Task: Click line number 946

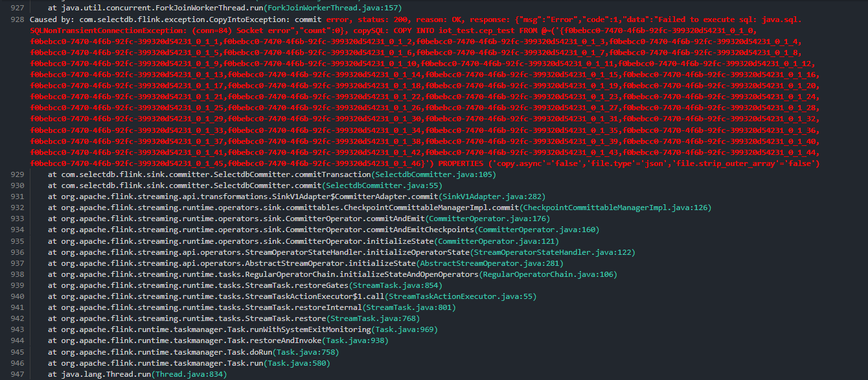Action: pyautogui.click(x=17, y=362)
